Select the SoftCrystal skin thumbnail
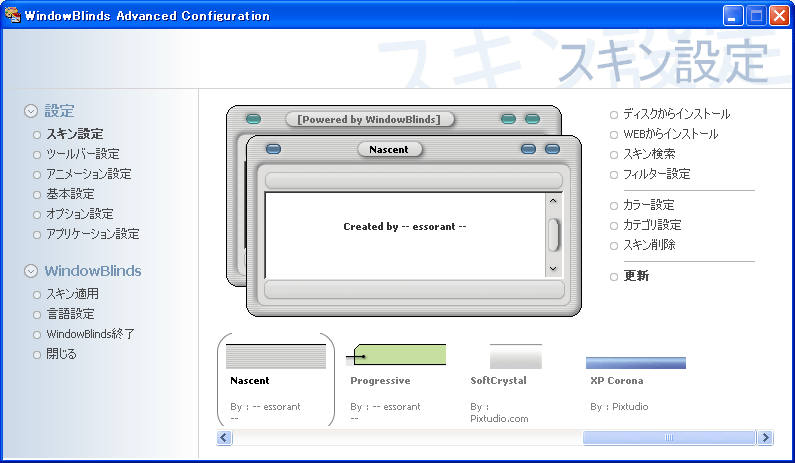This screenshot has width=795, height=463. tap(516, 357)
